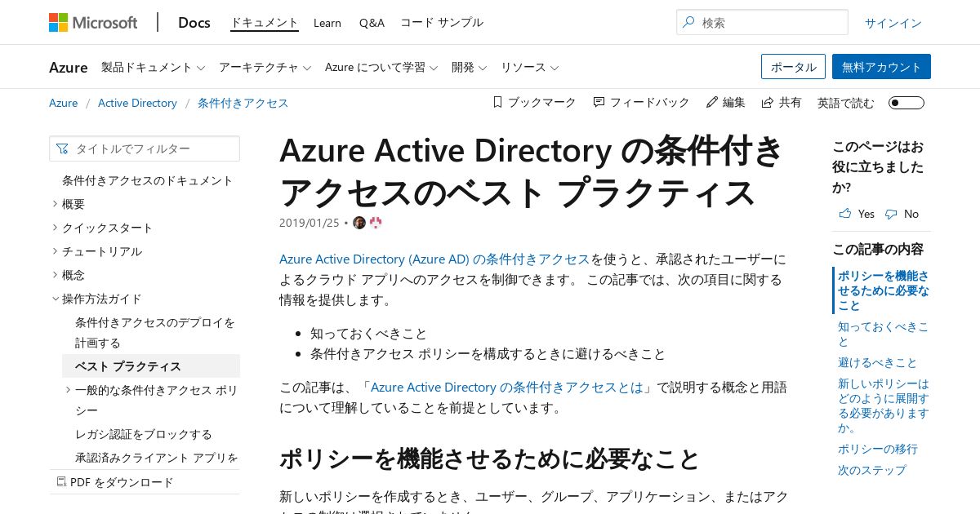Click the ポータル button
Image resolution: width=980 pixels, height=514 pixels.
(x=793, y=67)
